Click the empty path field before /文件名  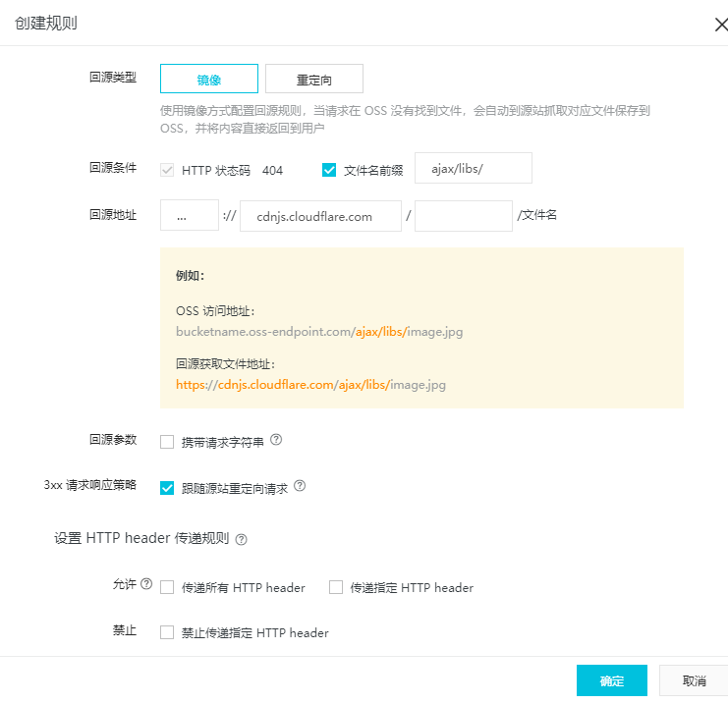coord(464,216)
